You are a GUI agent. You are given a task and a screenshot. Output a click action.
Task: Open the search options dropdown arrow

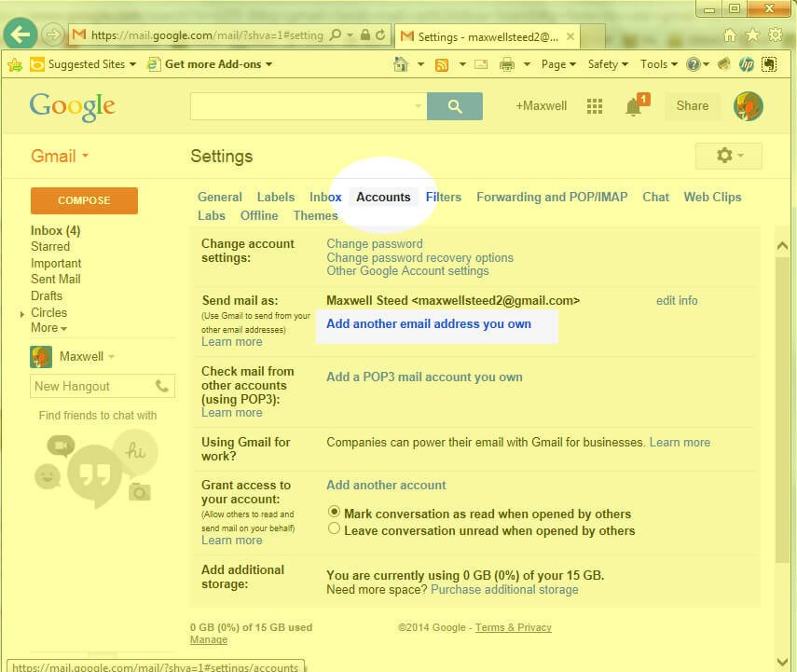pos(418,106)
